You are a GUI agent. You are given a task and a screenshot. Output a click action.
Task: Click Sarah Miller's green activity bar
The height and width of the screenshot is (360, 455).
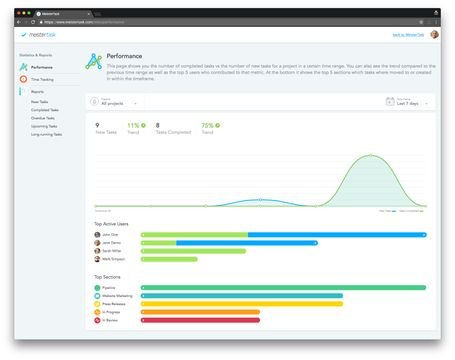click(x=193, y=251)
